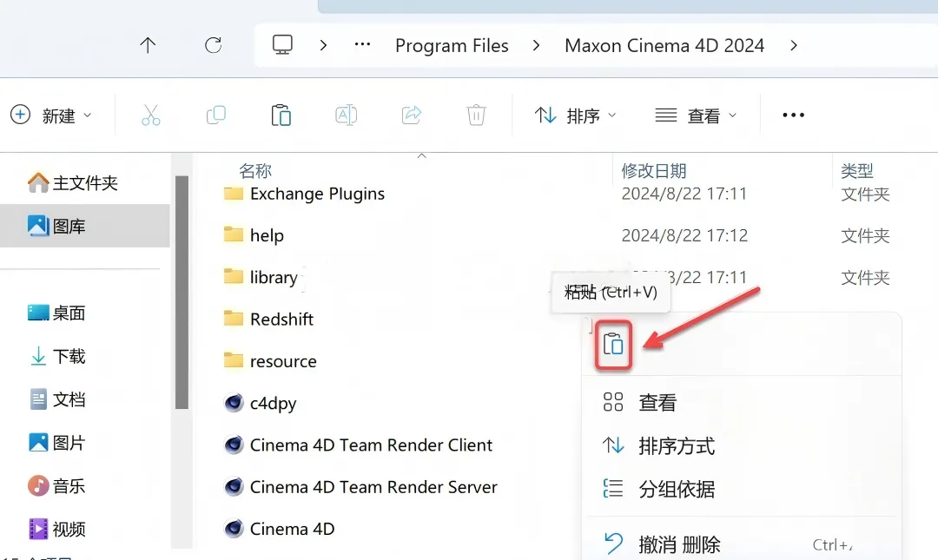Click the sidebar vertical scrollbar
The height and width of the screenshot is (560, 938).
coord(182,292)
